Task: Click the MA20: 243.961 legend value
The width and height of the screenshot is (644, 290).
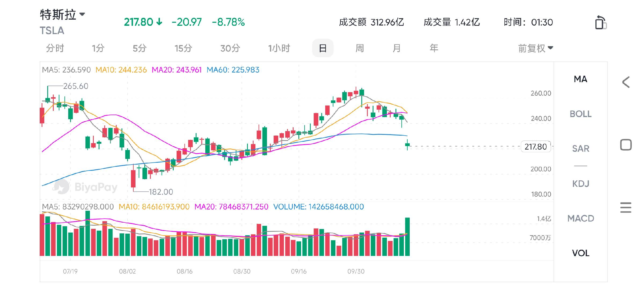Action: pos(177,70)
